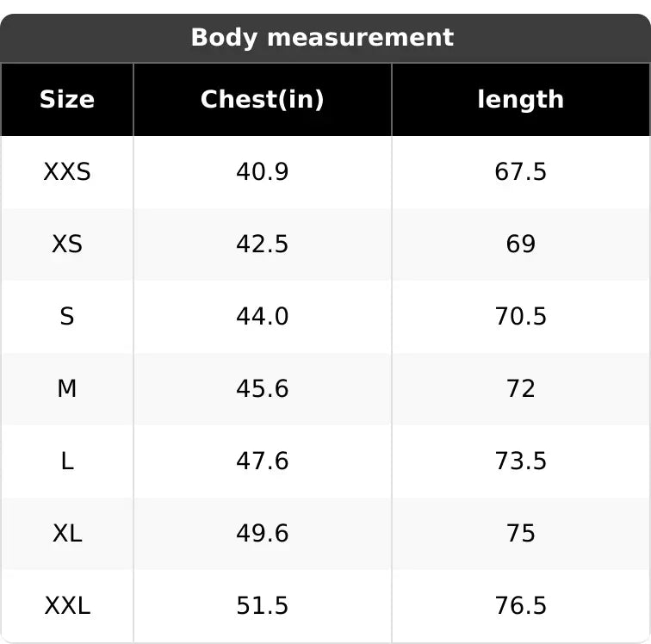The height and width of the screenshot is (644, 651).
Task: Click the XL size row label
Action: point(67,533)
